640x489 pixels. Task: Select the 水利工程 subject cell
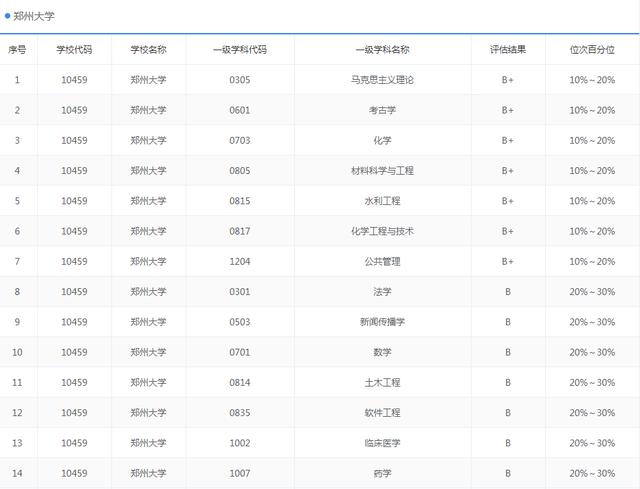point(382,201)
